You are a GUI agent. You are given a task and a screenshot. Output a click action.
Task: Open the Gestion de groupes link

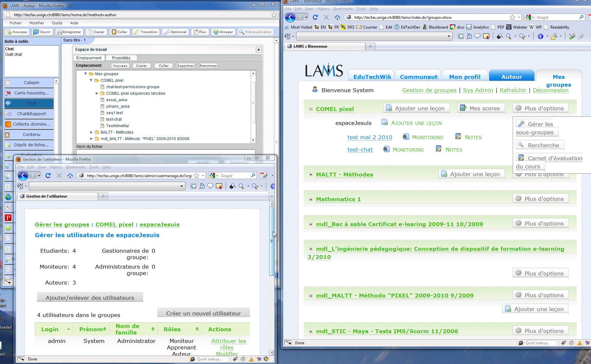(x=429, y=90)
